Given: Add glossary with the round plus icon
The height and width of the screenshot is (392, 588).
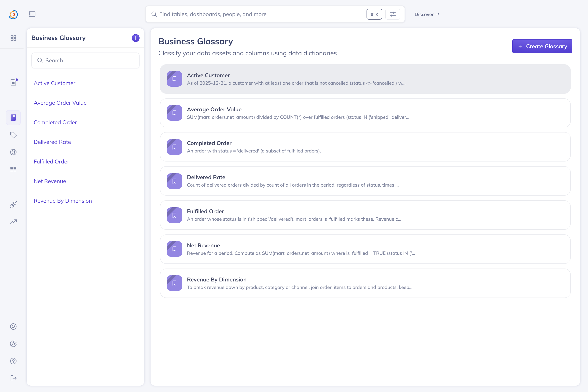Looking at the screenshot, I should 135,38.
